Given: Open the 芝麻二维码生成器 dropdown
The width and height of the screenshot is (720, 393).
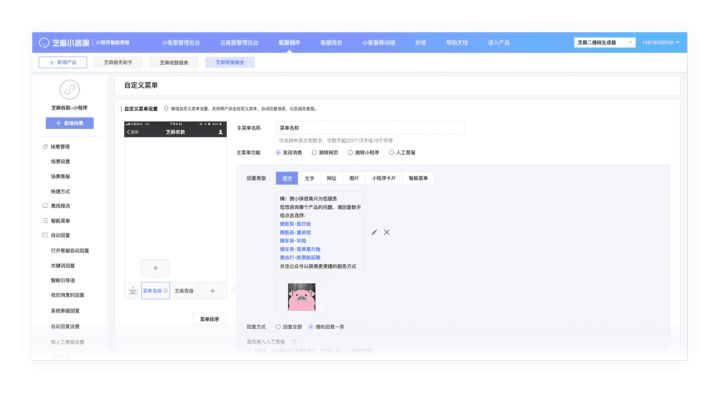Looking at the screenshot, I should pyautogui.click(x=605, y=43).
